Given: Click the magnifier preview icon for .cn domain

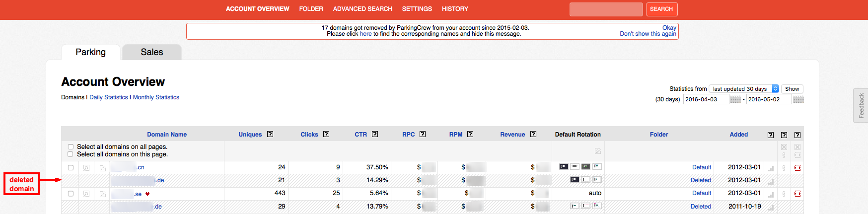Looking at the screenshot, I should click(86, 168).
